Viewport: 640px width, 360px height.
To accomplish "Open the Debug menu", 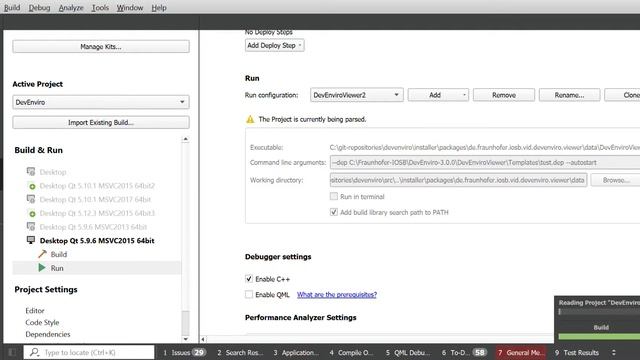I will coord(39,7).
